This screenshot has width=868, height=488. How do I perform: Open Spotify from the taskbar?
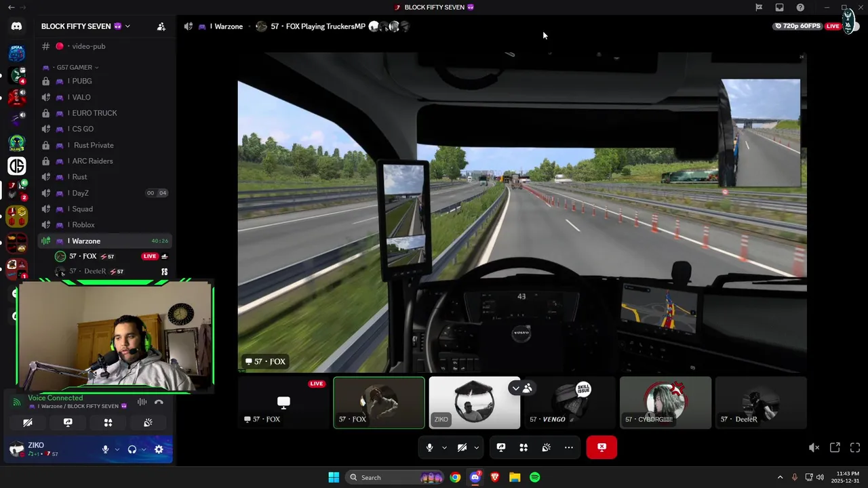point(535,477)
